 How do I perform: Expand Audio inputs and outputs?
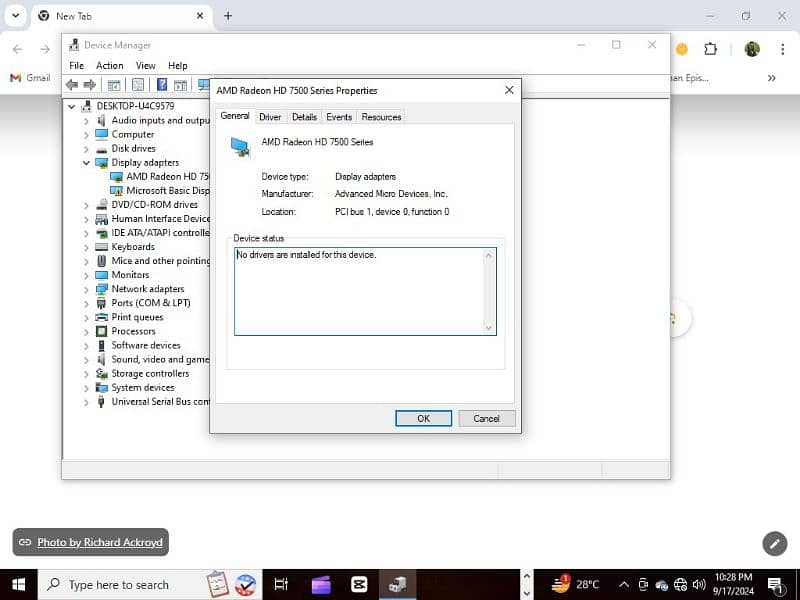tap(86, 121)
